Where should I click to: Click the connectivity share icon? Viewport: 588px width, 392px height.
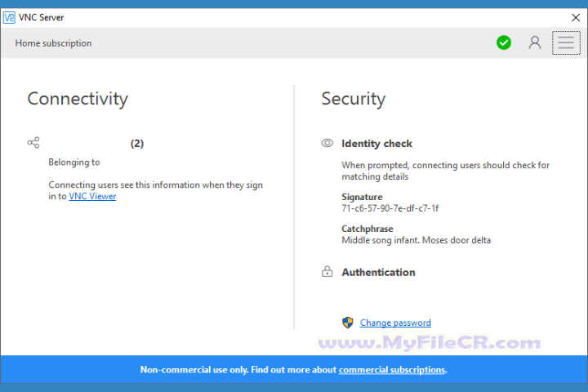click(33, 143)
